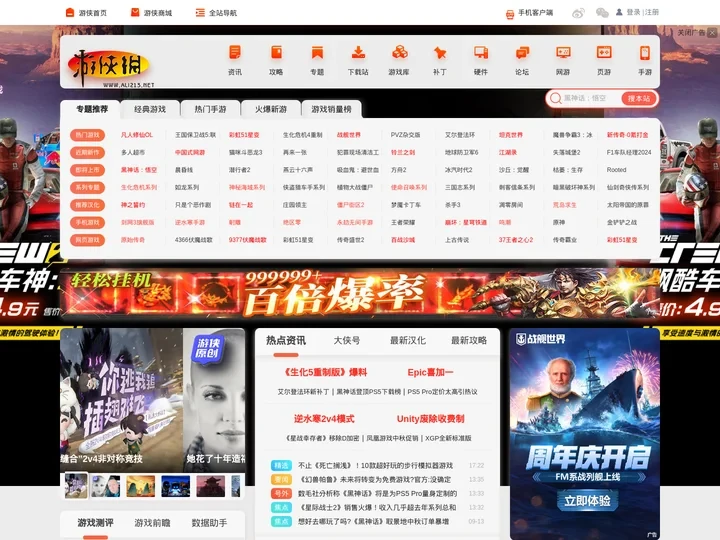Click the 手机游戏 category label
This screenshot has width=720, height=540.
tap(87, 222)
